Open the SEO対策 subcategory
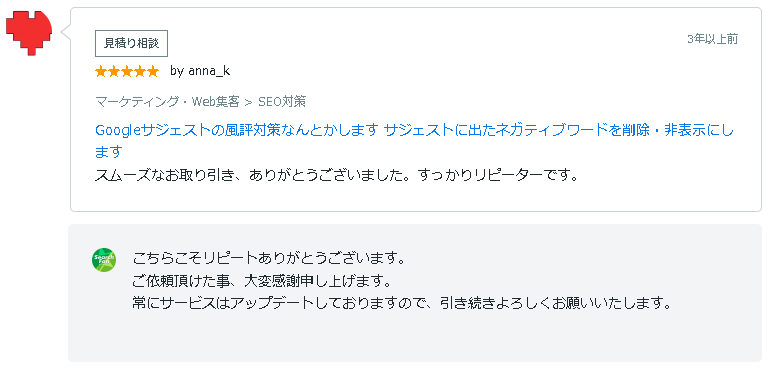Screen dimensions: 770x369 coord(282,102)
